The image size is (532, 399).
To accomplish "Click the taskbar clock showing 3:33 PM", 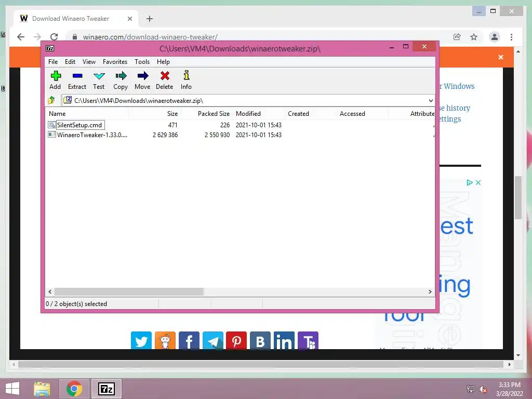I will click(x=510, y=389).
